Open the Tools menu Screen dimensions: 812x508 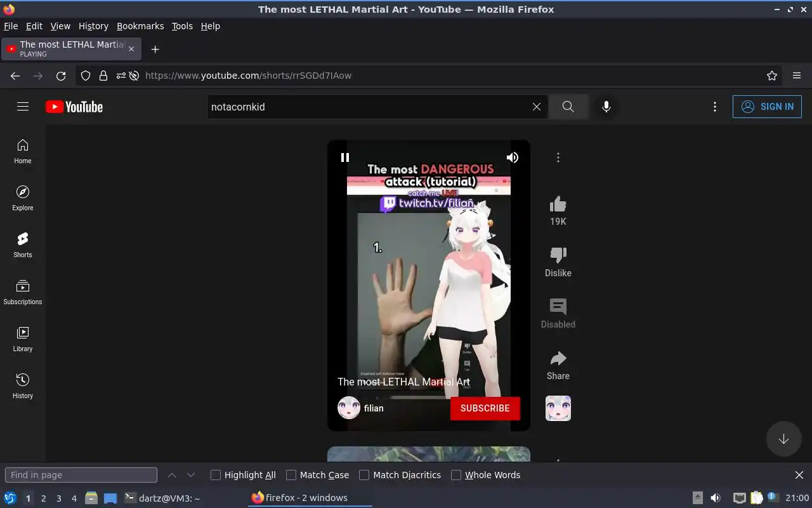point(182,26)
